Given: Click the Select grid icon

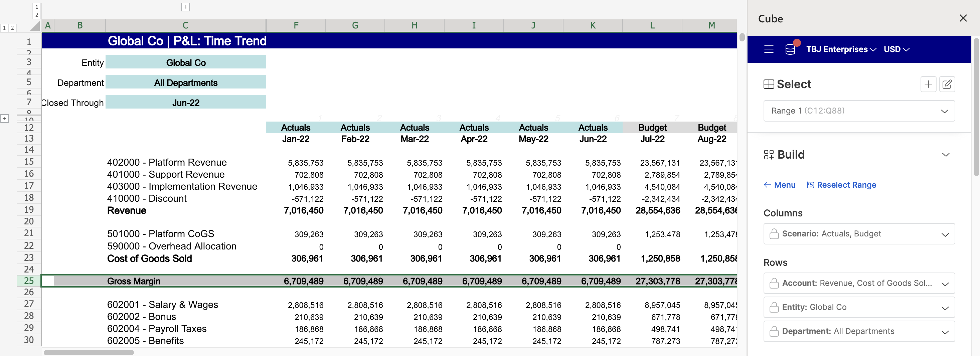Looking at the screenshot, I should (x=769, y=84).
